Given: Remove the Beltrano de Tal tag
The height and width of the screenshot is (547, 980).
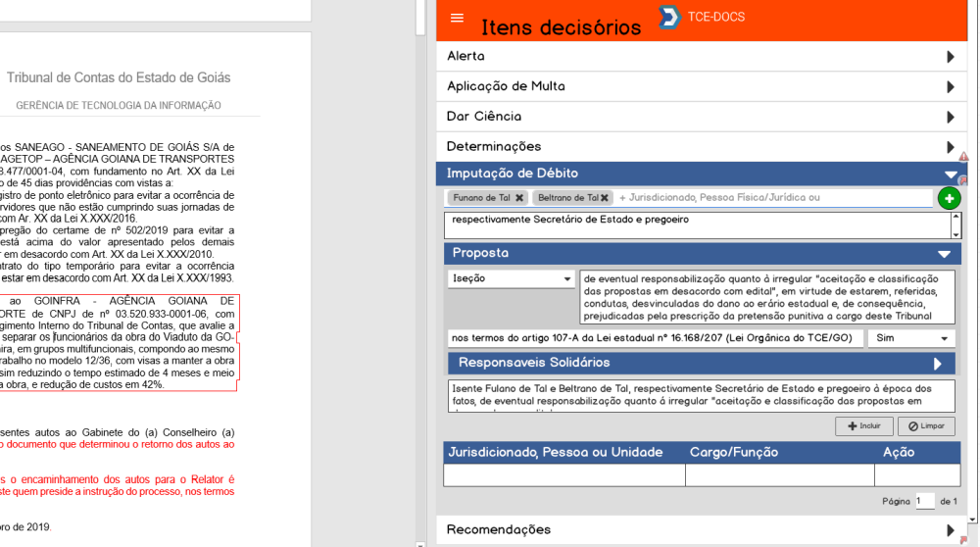Looking at the screenshot, I should point(605,198).
